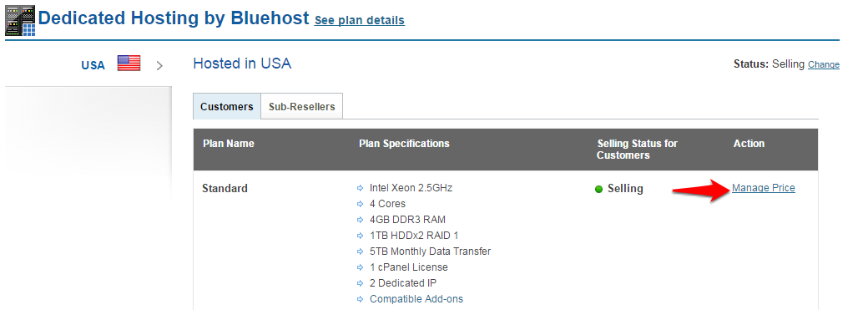
Task: Click the arrow bullet beside 4 Cores
Action: [361, 204]
